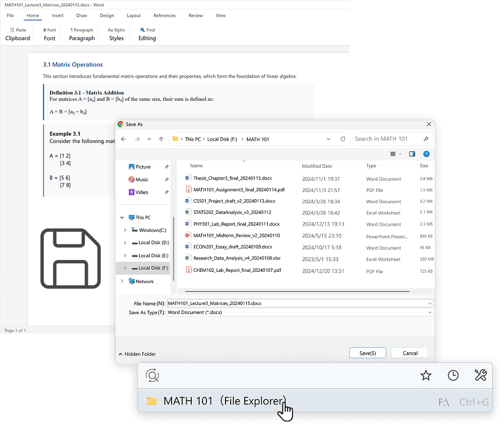Close the Save As dialog
This screenshot has height=426, width=504.
(x=429, y=124)
